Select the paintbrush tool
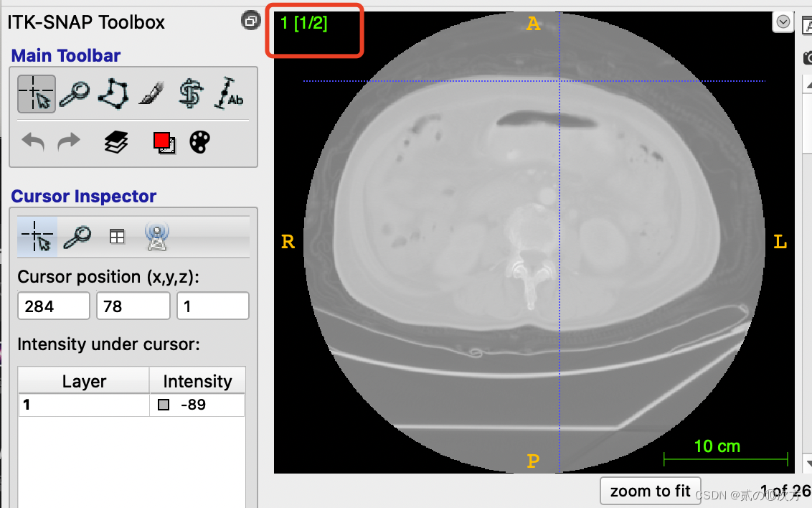 (152, 94)
